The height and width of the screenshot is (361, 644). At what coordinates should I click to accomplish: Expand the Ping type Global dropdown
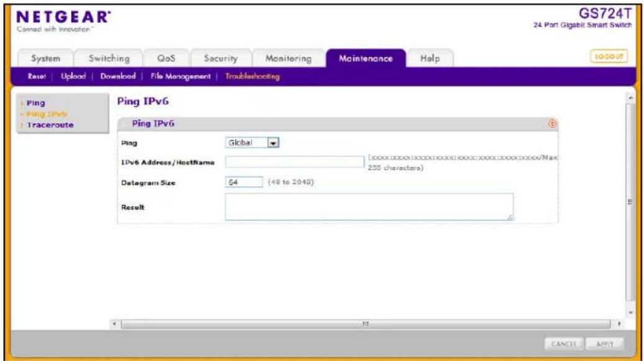coord(252,142)
